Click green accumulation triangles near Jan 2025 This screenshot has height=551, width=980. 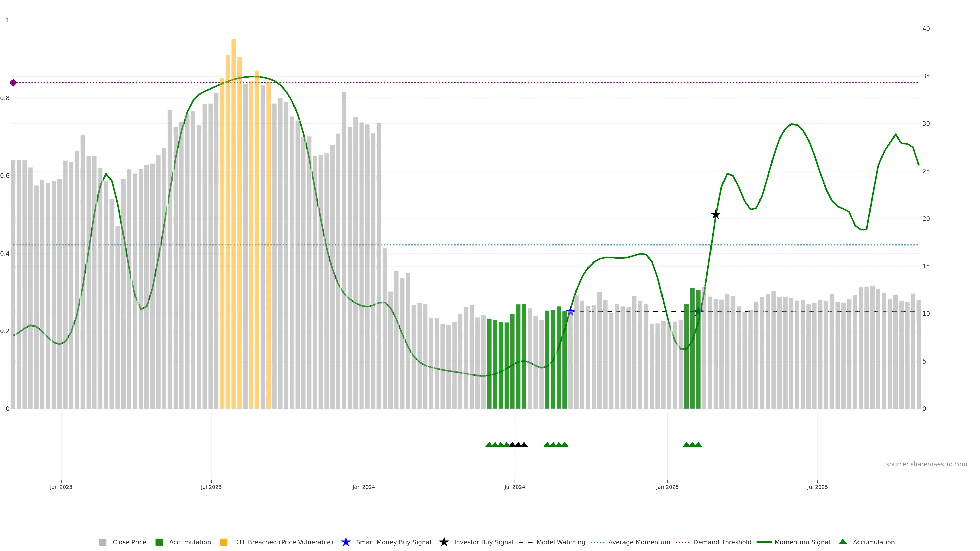click(x=692, y=445)
